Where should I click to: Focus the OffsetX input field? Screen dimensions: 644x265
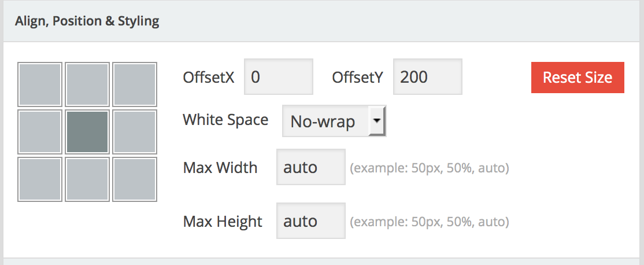[278, 77]
